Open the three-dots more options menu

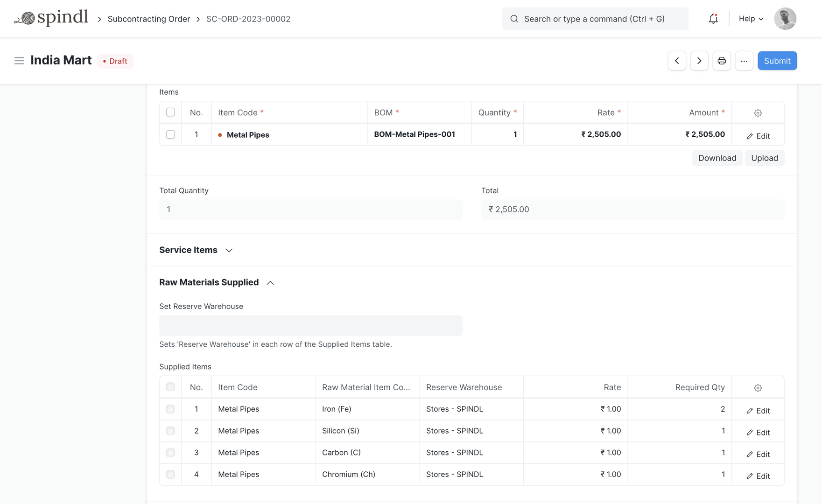(x=744, y=61)
